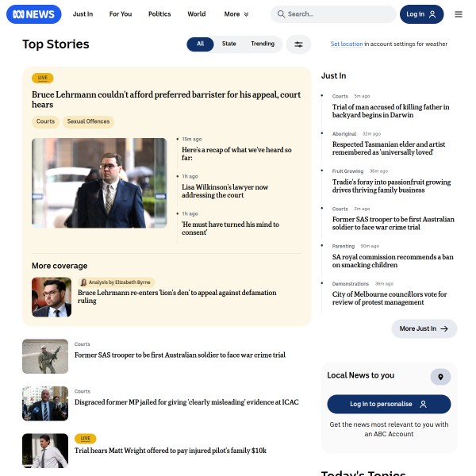Click the arrow icon on More Just In

point(444,328)
